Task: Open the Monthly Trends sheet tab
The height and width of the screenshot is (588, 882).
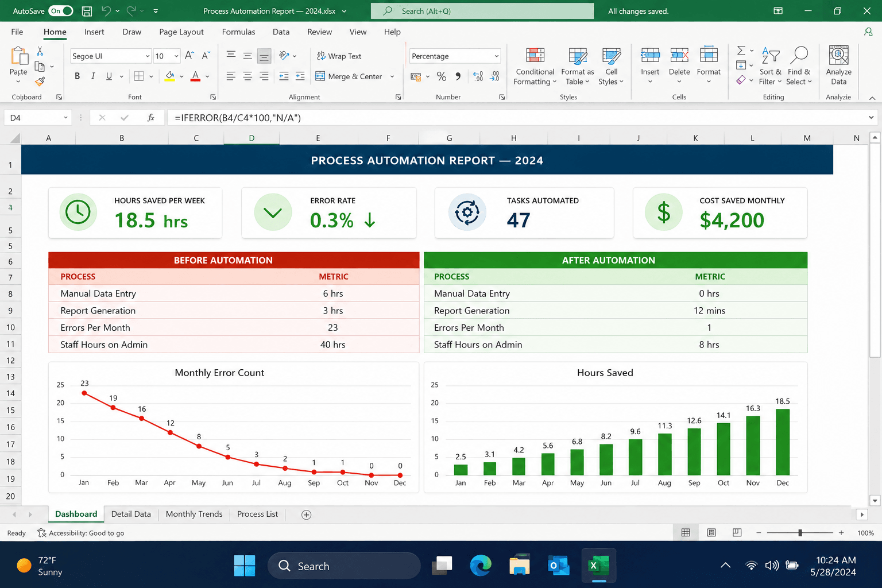Action: [x=194, y=514]
